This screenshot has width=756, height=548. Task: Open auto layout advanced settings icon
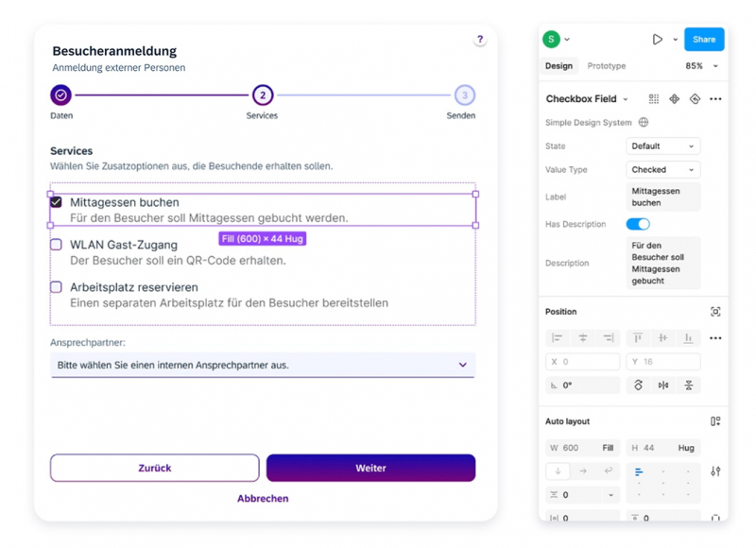tap(715, 471)
